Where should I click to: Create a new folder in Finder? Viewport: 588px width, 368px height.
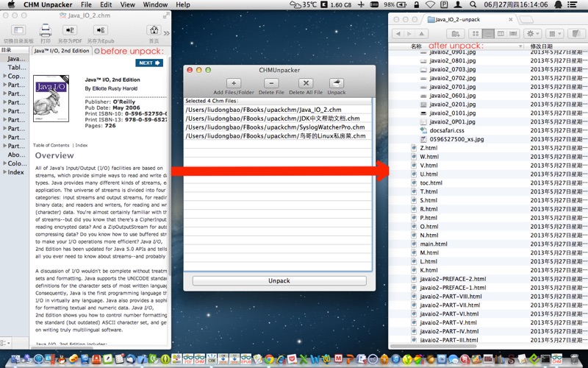point(455,34)
